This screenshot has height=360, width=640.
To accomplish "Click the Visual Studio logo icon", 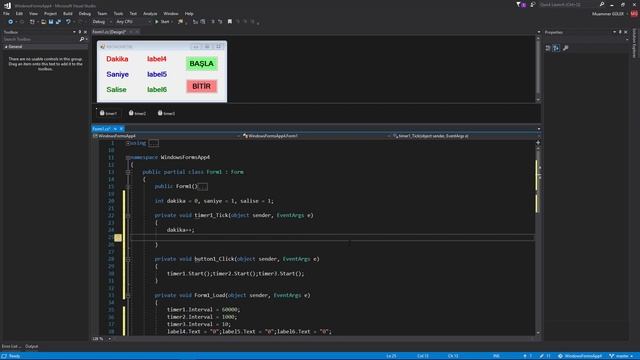I will pyautogui.click(x=7, y=5).
